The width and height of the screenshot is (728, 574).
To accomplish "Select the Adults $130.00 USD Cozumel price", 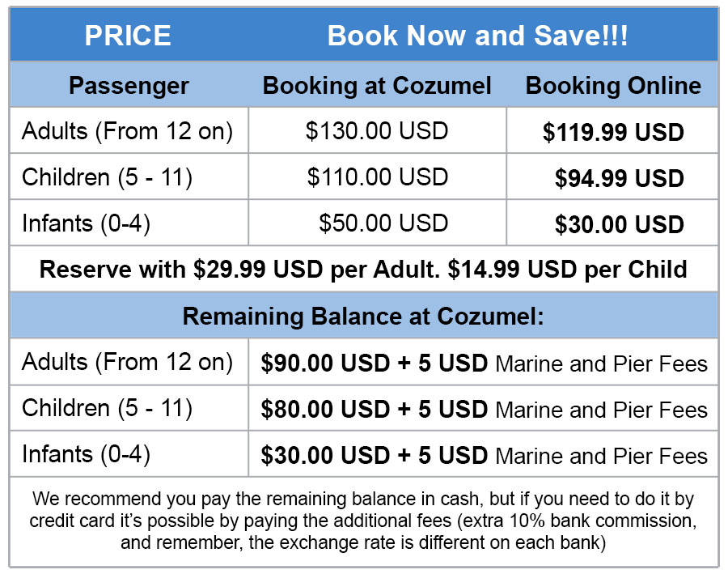I will click(x=377, y=130).
